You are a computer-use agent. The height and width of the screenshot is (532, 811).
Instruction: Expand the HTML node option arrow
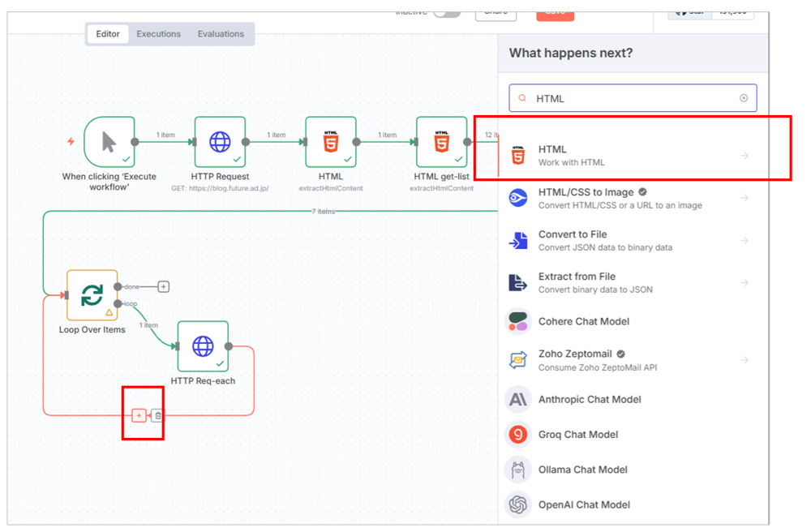(x=744, y=156)
